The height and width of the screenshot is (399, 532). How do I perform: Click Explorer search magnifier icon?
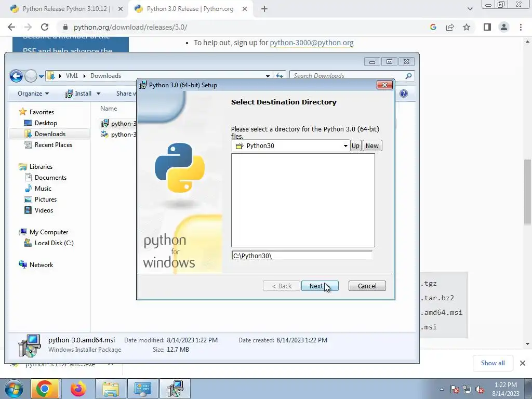click(408, 76)
